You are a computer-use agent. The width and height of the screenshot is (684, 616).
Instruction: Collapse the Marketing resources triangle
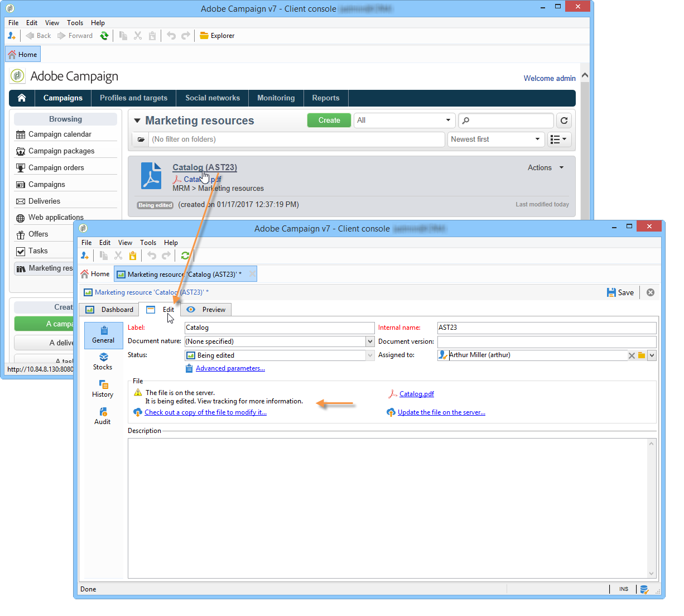pyautogui.click(x=137, y=121)
